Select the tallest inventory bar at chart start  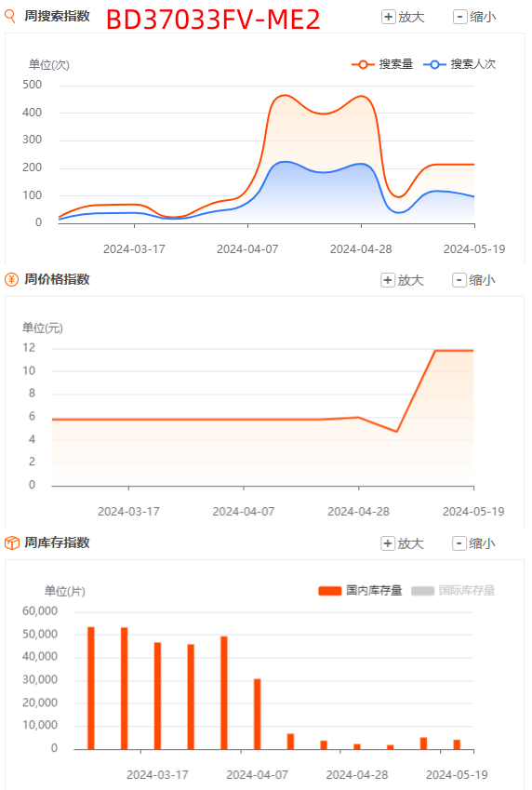coord(91,689)
